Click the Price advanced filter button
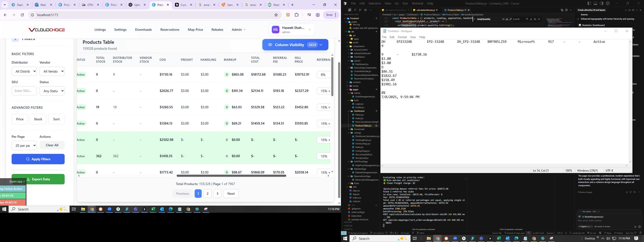This screenshot has width=644, height=242. [20, 119]
